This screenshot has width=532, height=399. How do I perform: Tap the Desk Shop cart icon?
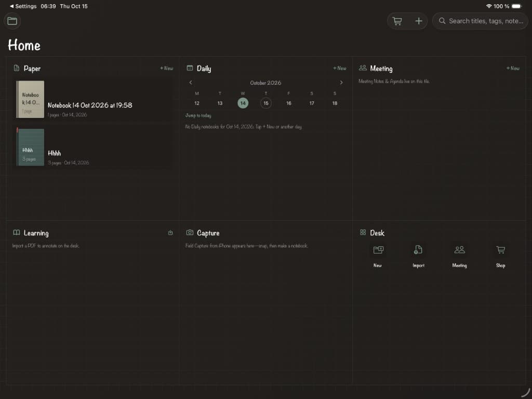click(x=500, y=250)
